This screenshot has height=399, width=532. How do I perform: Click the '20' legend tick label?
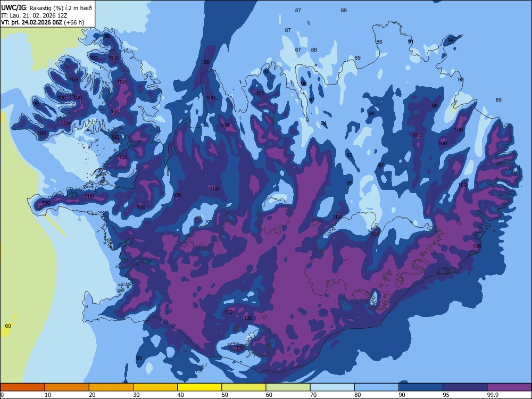(92, 395)
